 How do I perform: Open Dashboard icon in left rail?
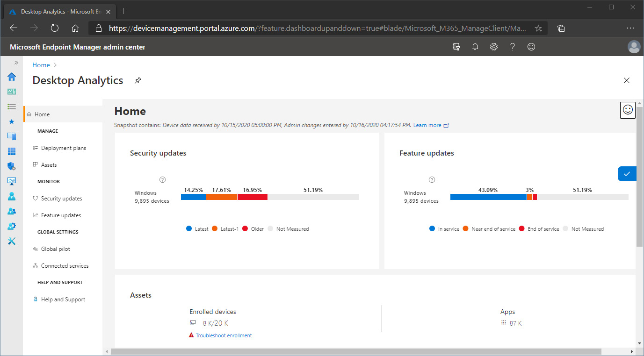click(x=12, y=92)
